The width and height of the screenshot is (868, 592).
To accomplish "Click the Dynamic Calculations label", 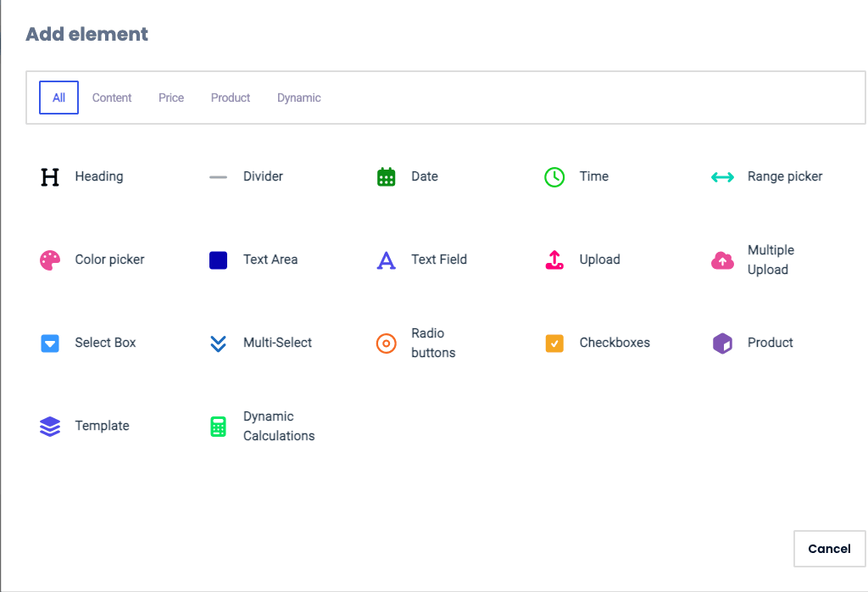I will pyautogui.click(x=279, y=426).
